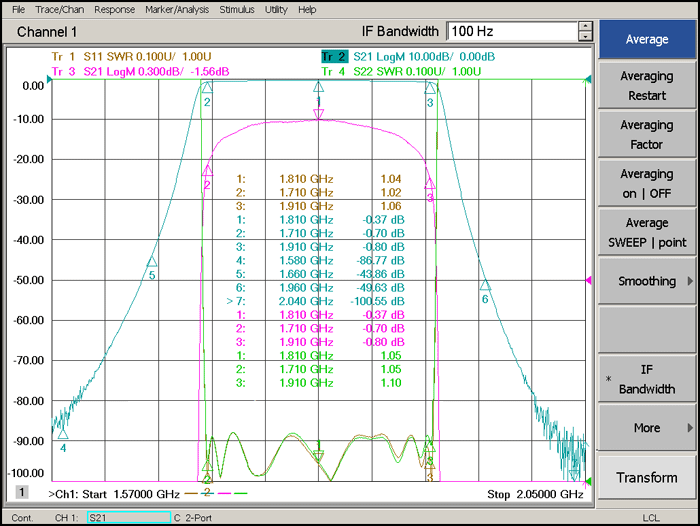Click the Average softkey
Viewport: 700px width, 526px height.
(x=647, y=39)
